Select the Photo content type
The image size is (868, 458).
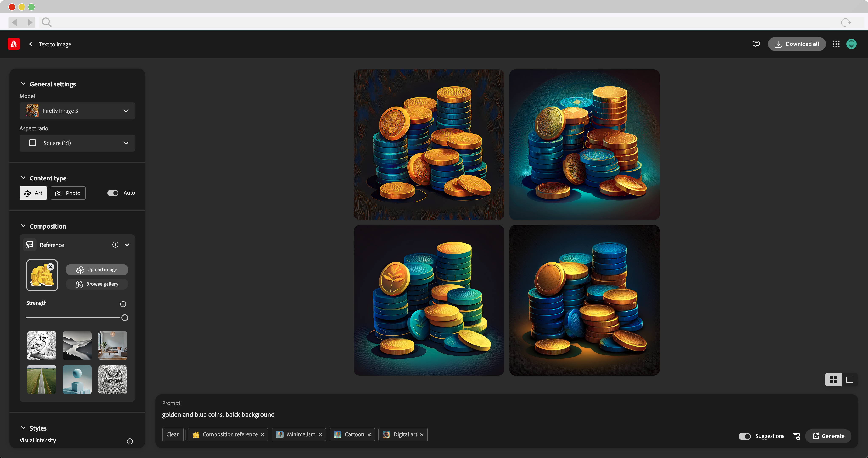click(x=68, y=193)
